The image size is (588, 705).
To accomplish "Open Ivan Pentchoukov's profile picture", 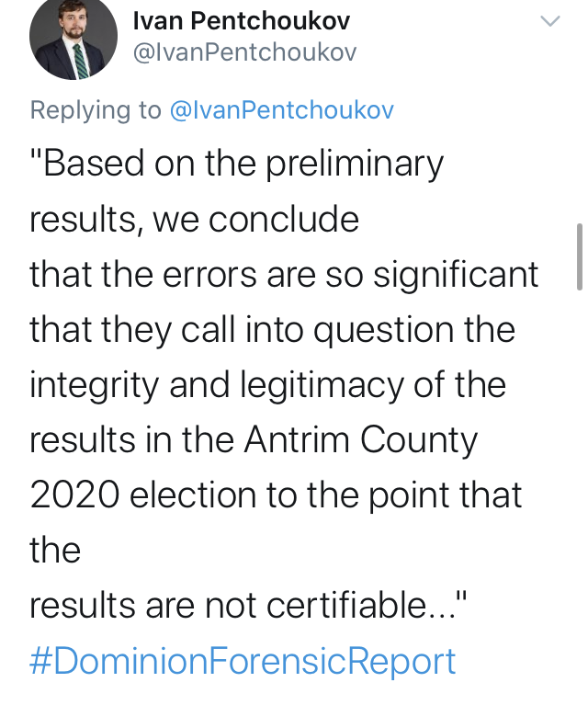I will [x=73, y=39].
